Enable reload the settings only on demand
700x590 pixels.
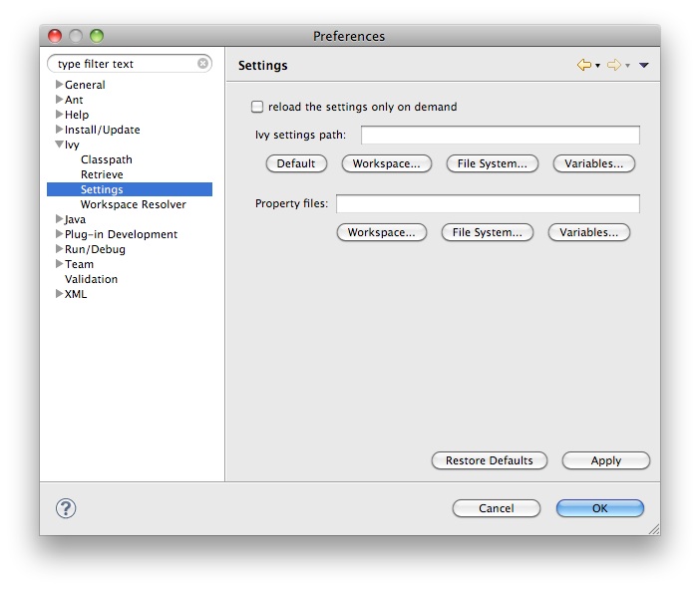(x=257, y=107)
